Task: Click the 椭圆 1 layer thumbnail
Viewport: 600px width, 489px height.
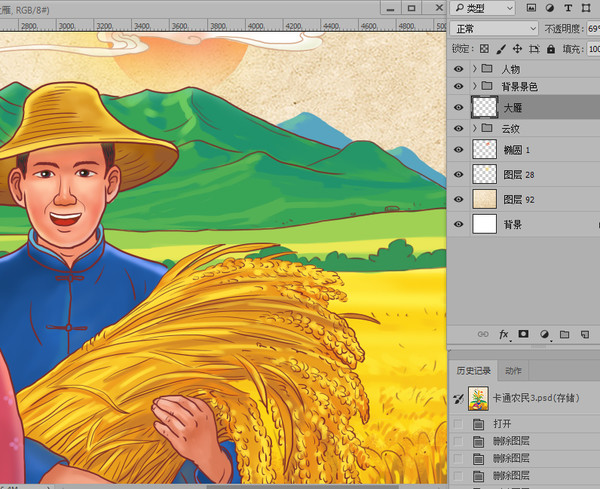Action: click(484, 149)
